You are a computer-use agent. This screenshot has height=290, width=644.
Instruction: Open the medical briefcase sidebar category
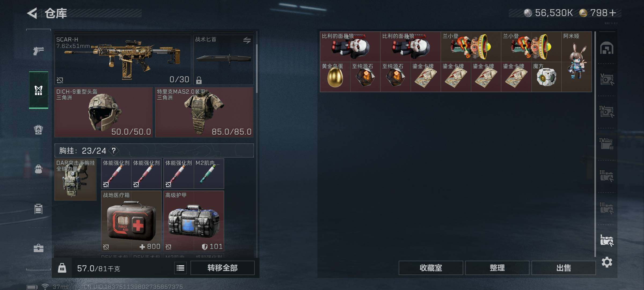tap(38, 248)
